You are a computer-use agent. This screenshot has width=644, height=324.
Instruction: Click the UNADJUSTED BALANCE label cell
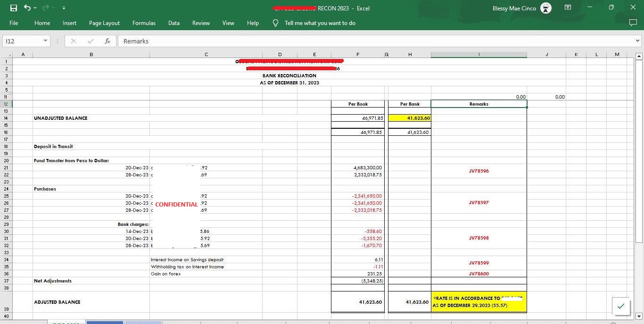pos(91,118)
